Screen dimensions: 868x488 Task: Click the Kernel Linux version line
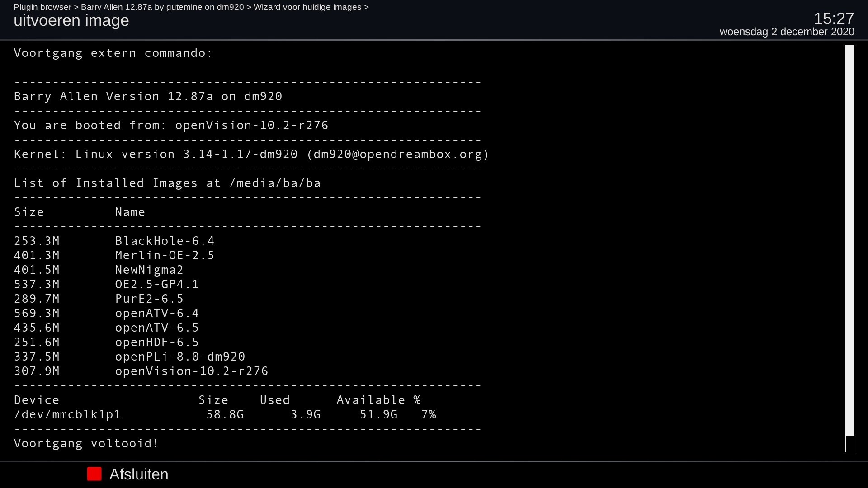(251, 154)
